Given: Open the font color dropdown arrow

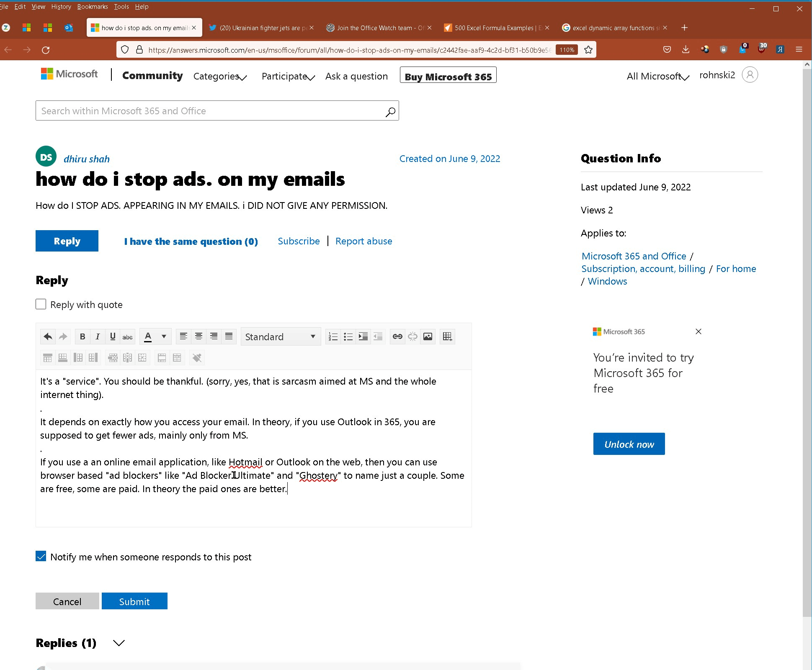Looking at the screenshot, I should (x=164, y=336).
